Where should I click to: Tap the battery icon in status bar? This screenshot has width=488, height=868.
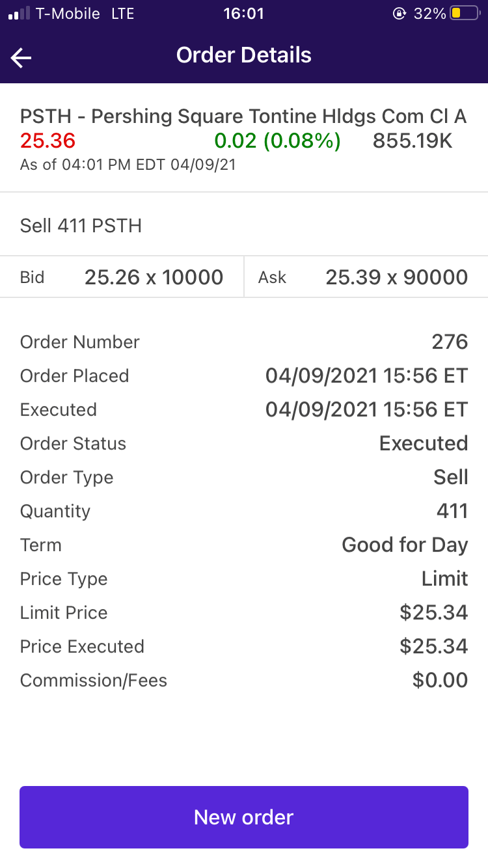[465, 14]
